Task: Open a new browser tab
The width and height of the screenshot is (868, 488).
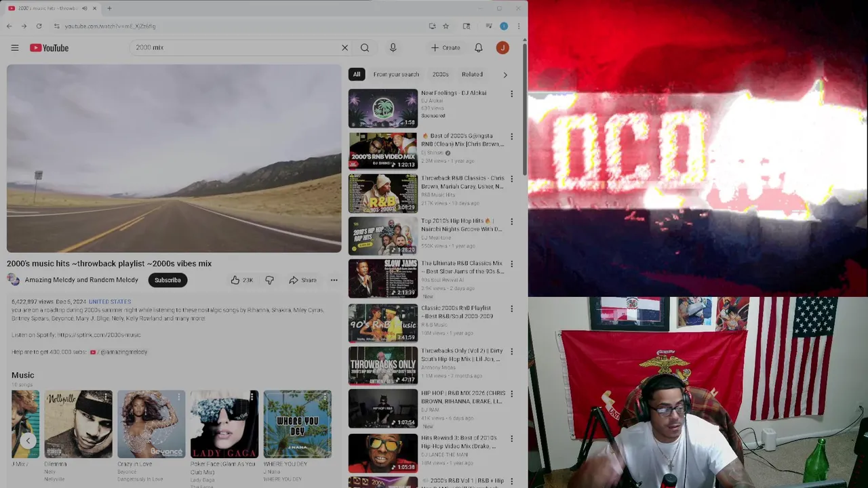Action: click(109, 8)
